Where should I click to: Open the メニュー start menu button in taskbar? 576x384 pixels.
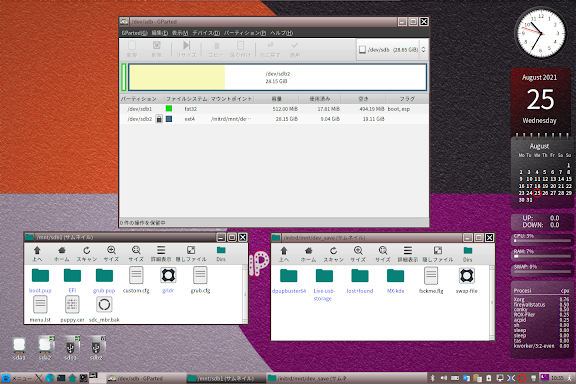click(x=17, y=378)
